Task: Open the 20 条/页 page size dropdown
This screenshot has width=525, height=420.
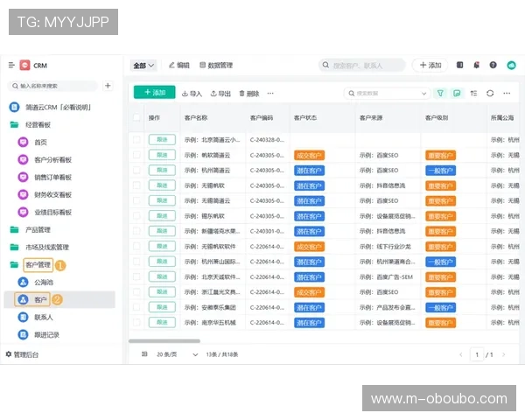Action: 178,354
